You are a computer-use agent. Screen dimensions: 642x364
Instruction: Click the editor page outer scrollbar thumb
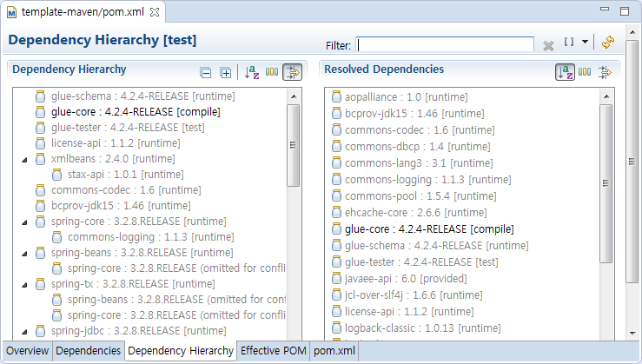[632, 161]
